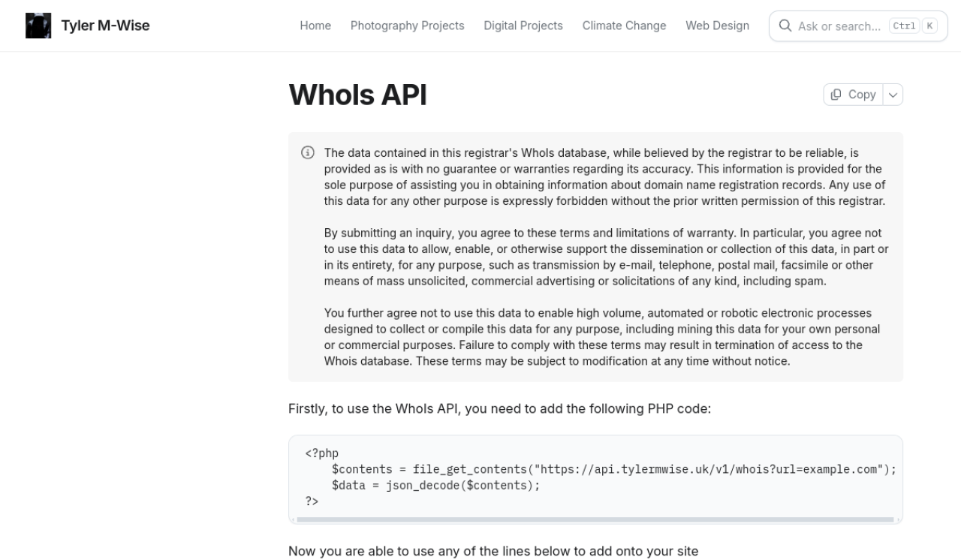Click the info icon in disclaimer box
The width and height of the screenshot is (961, 560).
click(x=308, y=152)
